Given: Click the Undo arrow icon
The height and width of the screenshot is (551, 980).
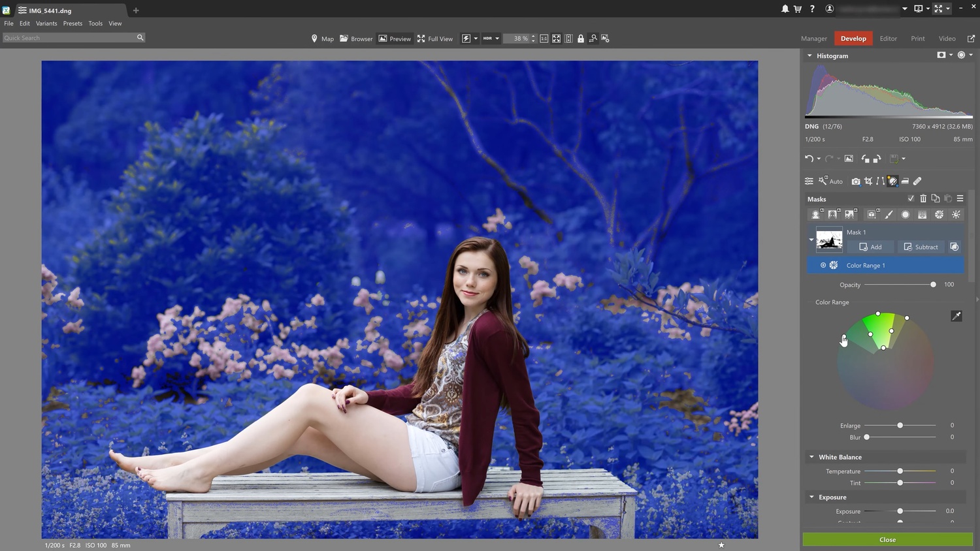Looking at the screenshot, I should [809, 159].
